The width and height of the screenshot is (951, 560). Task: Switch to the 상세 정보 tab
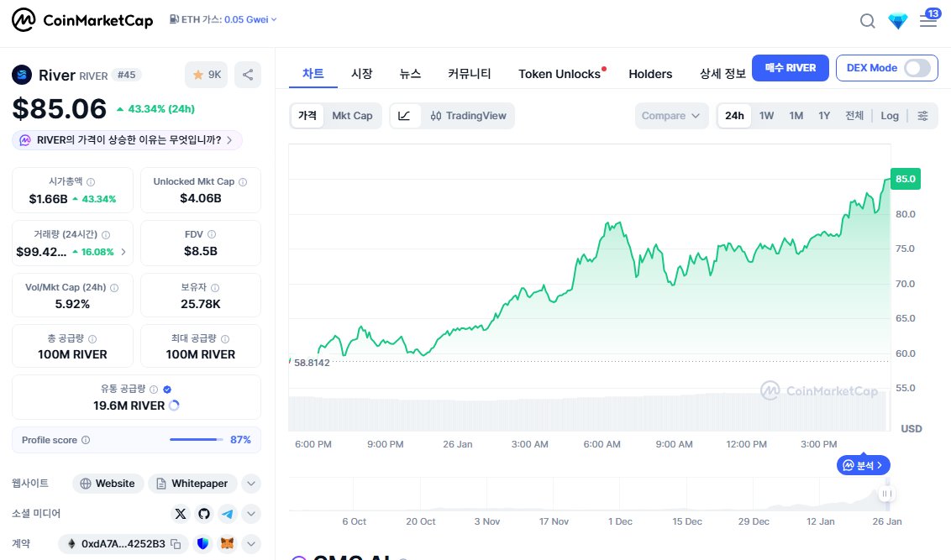coord(722,74)
